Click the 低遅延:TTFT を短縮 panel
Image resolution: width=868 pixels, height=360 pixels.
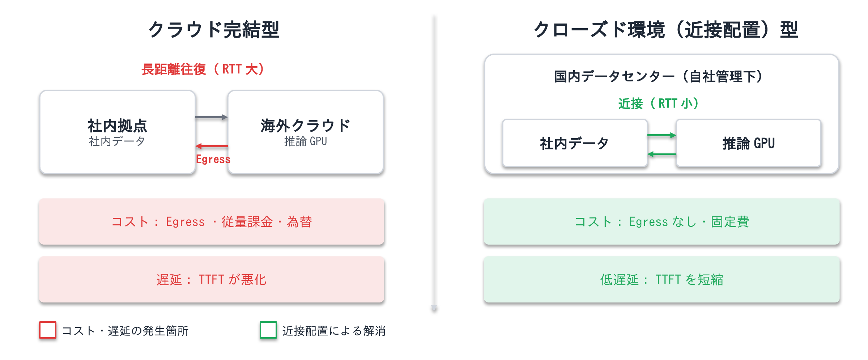[662, 279]
